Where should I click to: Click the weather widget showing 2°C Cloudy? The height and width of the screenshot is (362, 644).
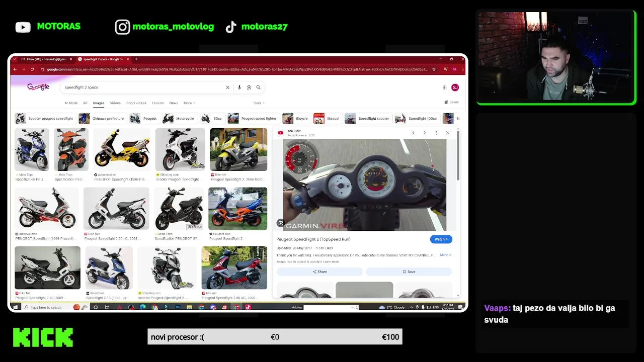point(393,307)
